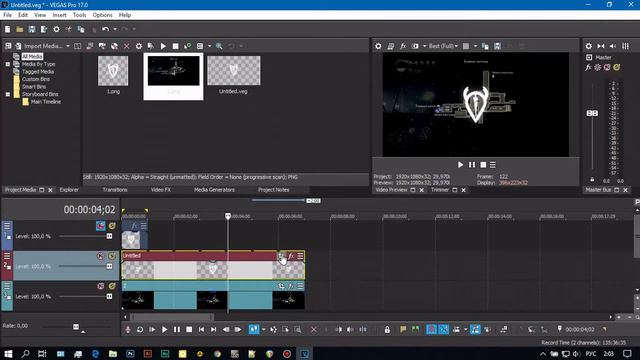Open Event Pan/Crop on track 3 event
The image size is (640, 360).
tap(281, 286)
